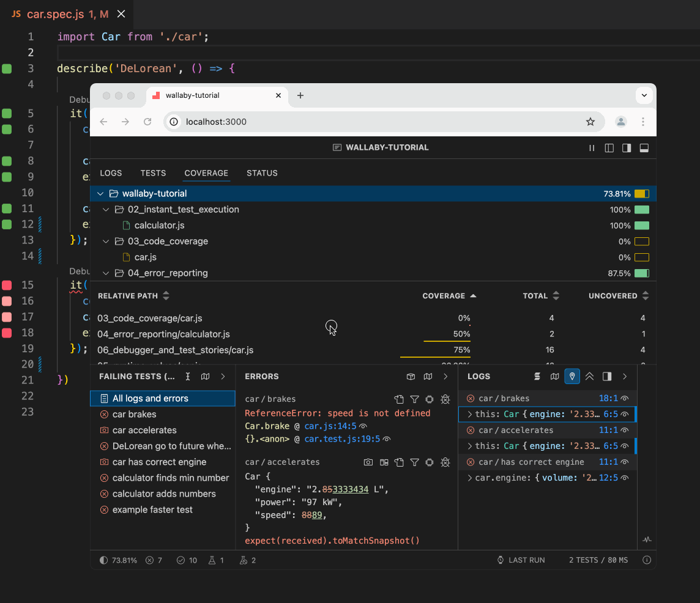Open the browser three-dot menu

pos(643,122)
